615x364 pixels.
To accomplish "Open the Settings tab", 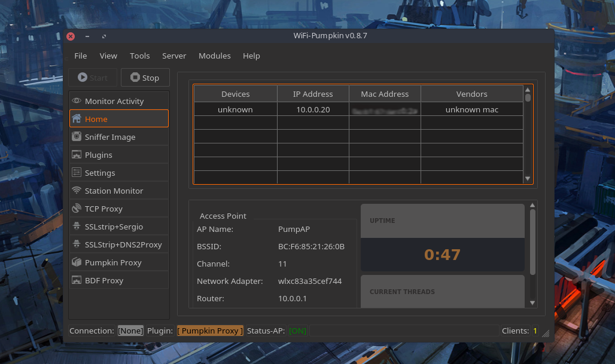I will point(119,173).
